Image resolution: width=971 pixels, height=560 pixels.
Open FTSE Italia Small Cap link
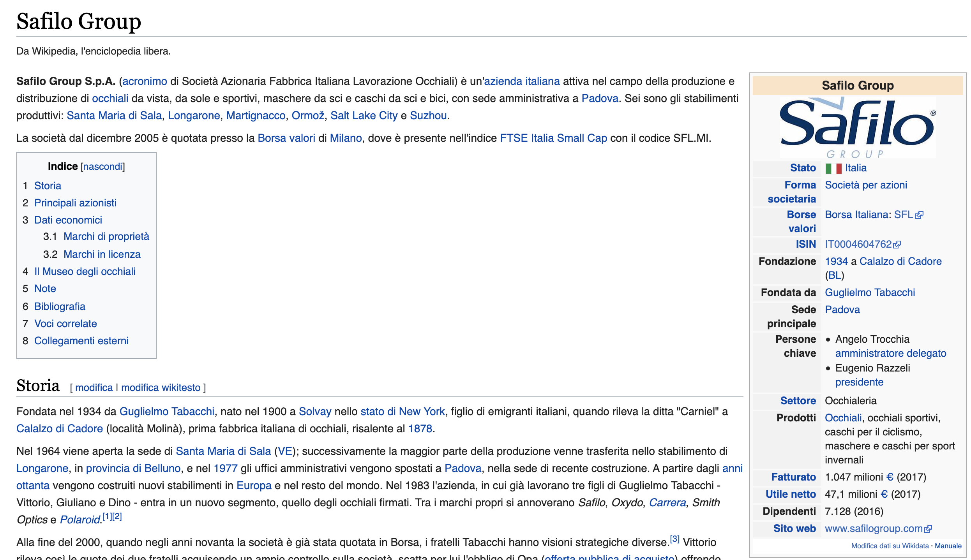tap(553, 138)
